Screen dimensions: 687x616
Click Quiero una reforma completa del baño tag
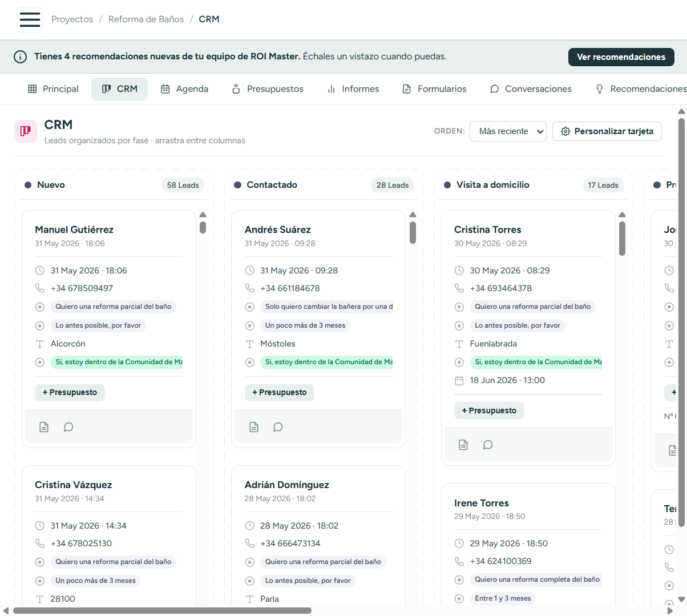tap(536, 579)
